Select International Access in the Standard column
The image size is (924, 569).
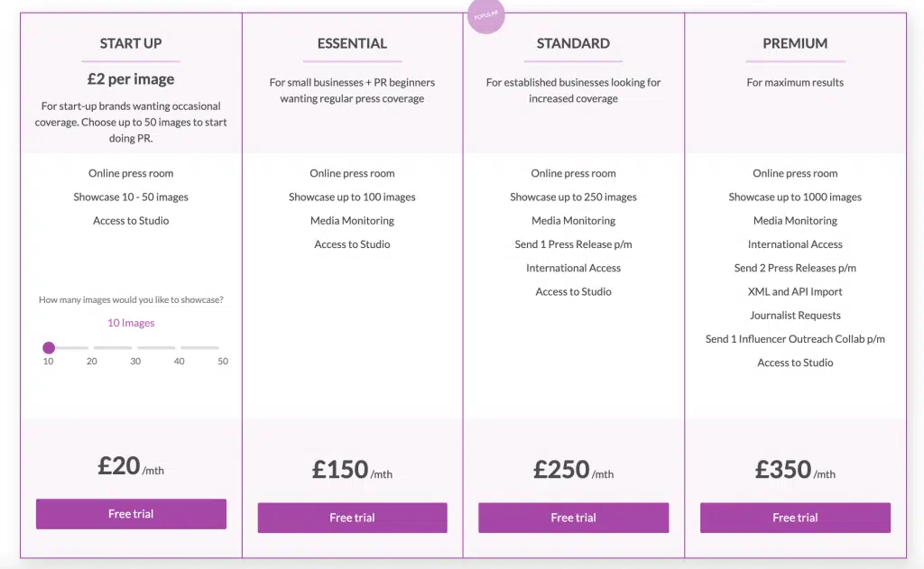573,267
